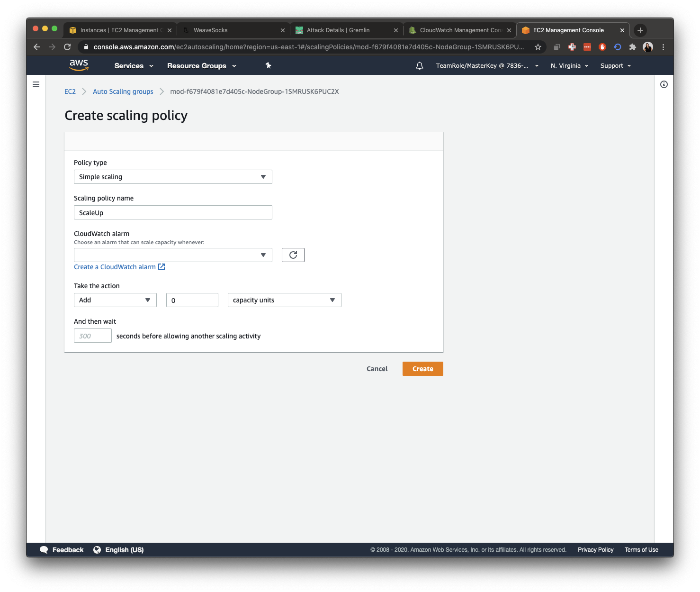Close the Attack Details Gremlin tab
700x592 pixels.
[396, 30]
